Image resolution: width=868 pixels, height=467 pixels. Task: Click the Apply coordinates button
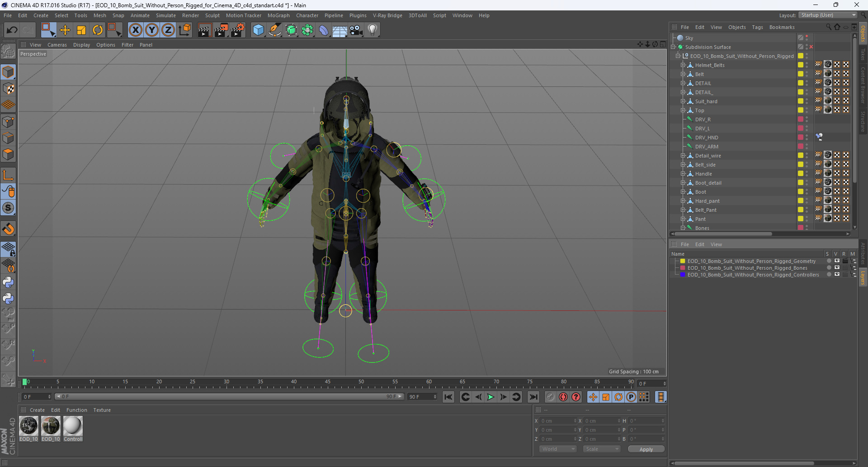tap(646, 449)
